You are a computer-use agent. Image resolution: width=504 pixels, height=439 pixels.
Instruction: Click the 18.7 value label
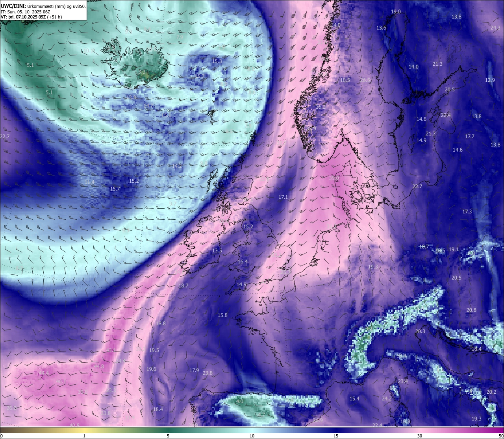click(x=183, y=285)
